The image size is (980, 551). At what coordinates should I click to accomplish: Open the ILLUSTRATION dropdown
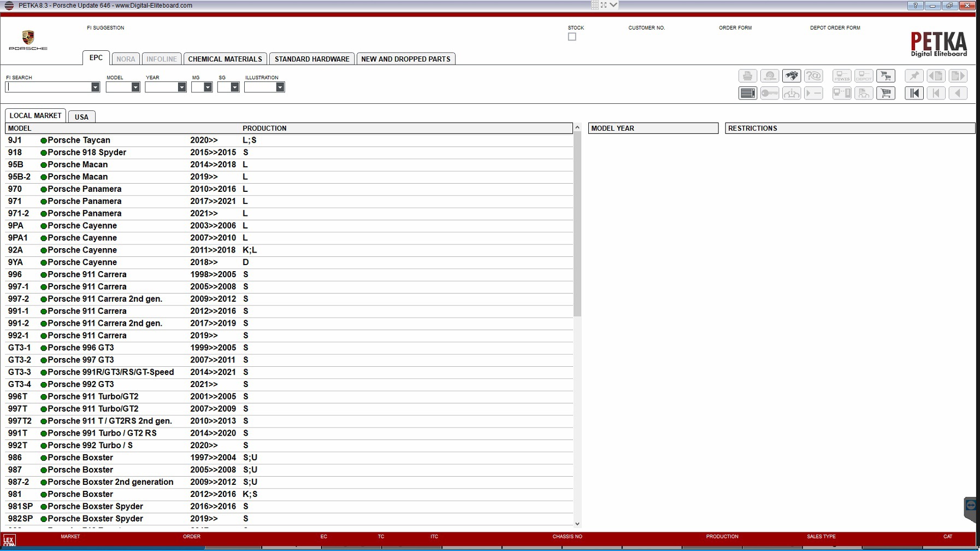click(x=280, y=87)
